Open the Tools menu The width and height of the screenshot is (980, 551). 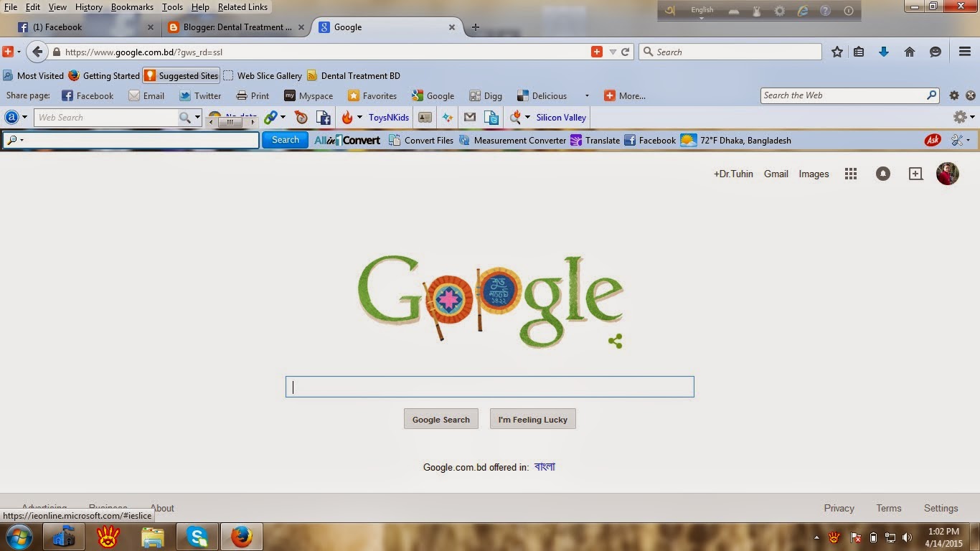click(x=172, y=7)
